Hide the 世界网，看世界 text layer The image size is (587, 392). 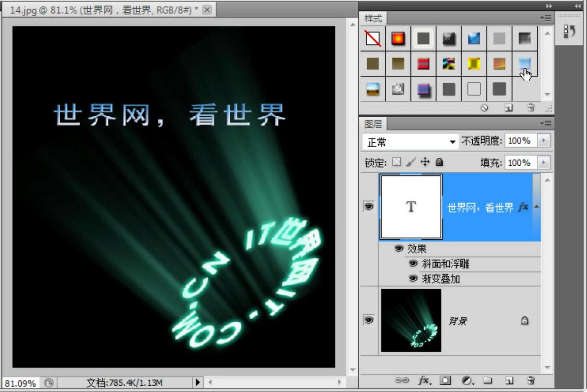369,207
